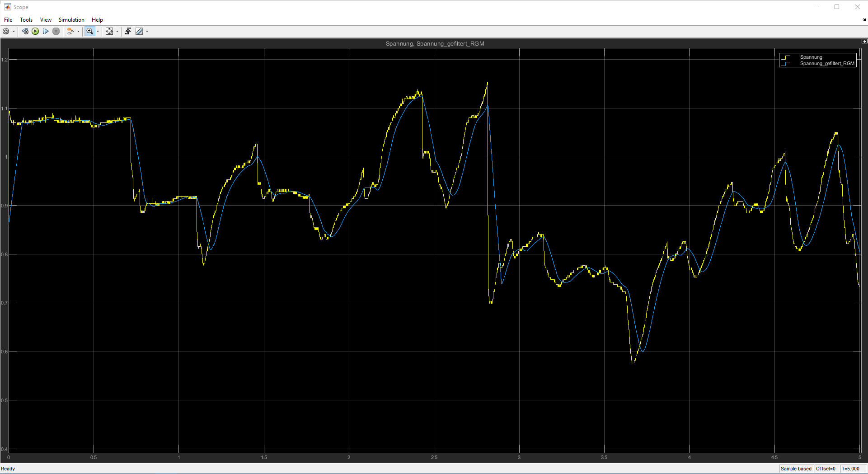
Task: Open Configuration Properties gear icon
Action: [x=6, y=31]
